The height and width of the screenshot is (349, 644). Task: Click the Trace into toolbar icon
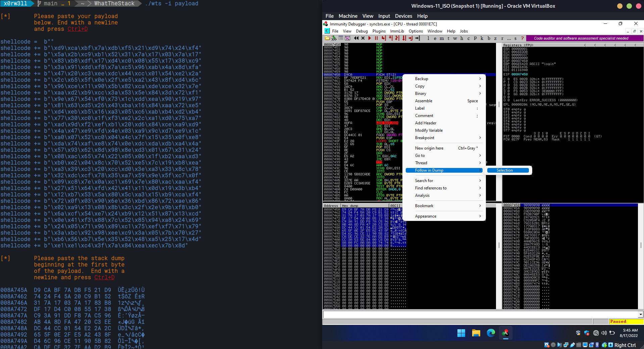(397, 38)
